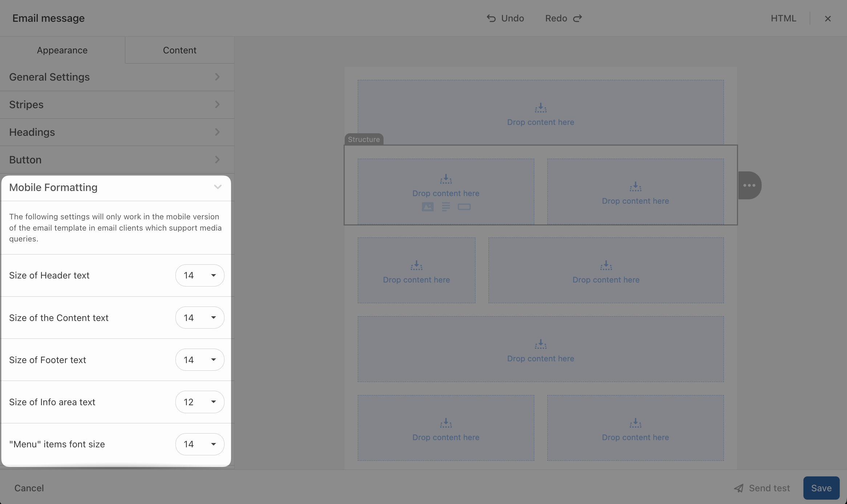Click the Undo arrow icon
This screenshot has height=504, width=847.
click(491, 19)
